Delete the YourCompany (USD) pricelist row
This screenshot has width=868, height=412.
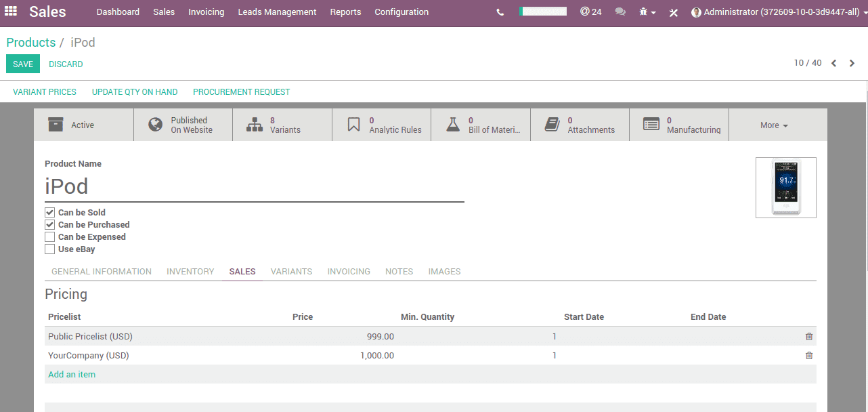pyautogui.click(x=809, y=355)
